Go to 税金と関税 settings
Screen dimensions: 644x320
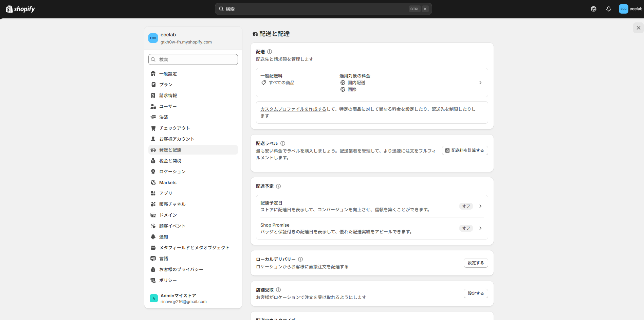[x=170, y=161]
